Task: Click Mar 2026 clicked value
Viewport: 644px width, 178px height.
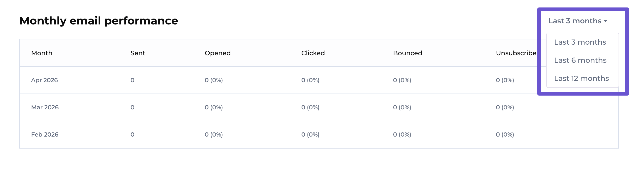Action: (x=310, y=107)
